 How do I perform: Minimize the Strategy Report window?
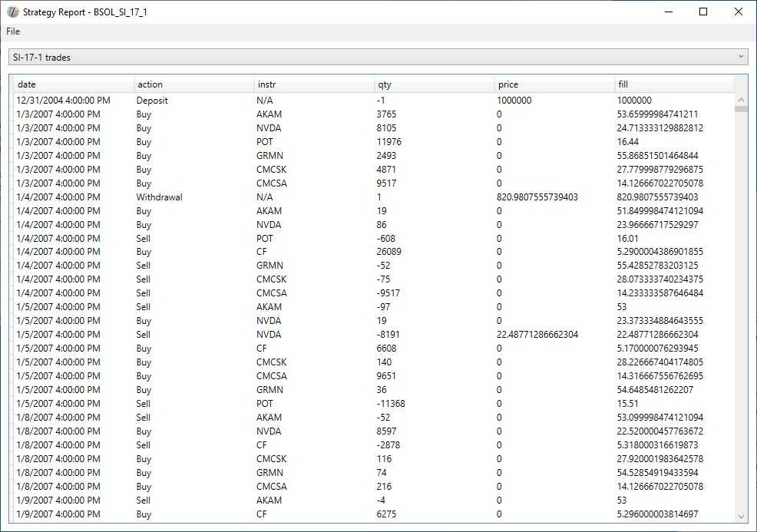[669, 12]
